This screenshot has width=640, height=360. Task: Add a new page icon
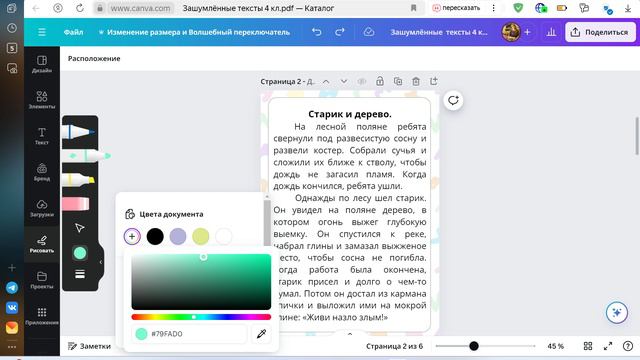(434, 81)
